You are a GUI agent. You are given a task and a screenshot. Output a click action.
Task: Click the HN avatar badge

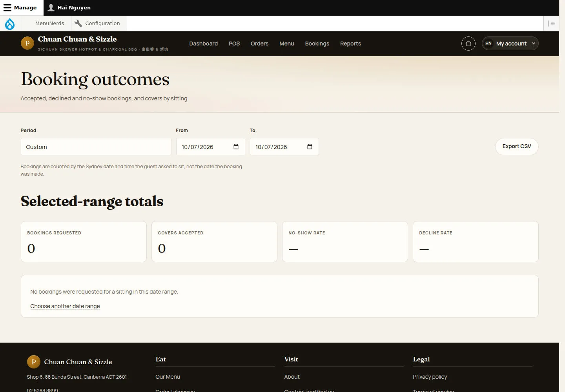point(488,44)
